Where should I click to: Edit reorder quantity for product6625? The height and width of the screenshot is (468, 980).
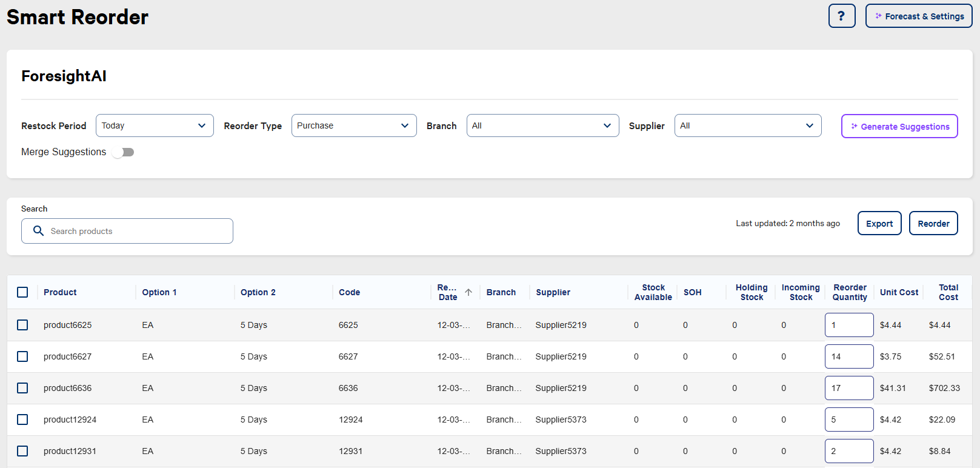tap(849, 325)
